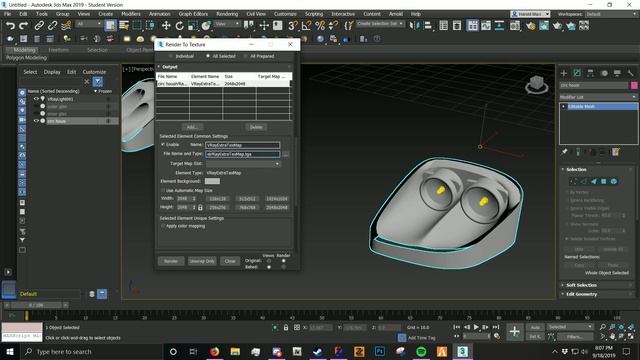640x360 pixels.
Task: Check the Apply color mapping option
Action: coord(163,226)
